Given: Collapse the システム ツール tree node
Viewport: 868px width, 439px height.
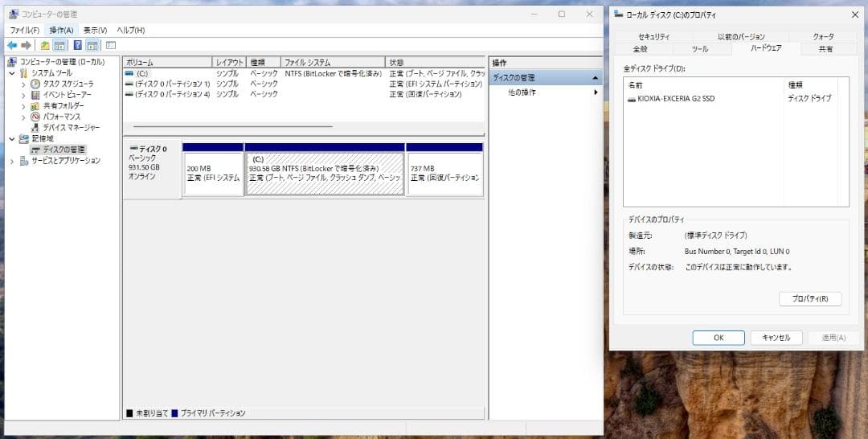Looking at the screenshot, I should tap(11, 73).
